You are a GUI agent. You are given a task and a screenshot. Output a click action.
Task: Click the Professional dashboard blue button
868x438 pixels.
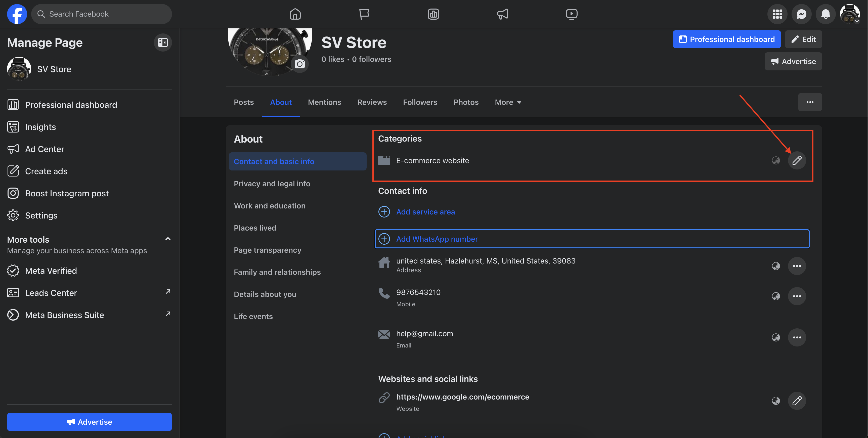point(726,39)
